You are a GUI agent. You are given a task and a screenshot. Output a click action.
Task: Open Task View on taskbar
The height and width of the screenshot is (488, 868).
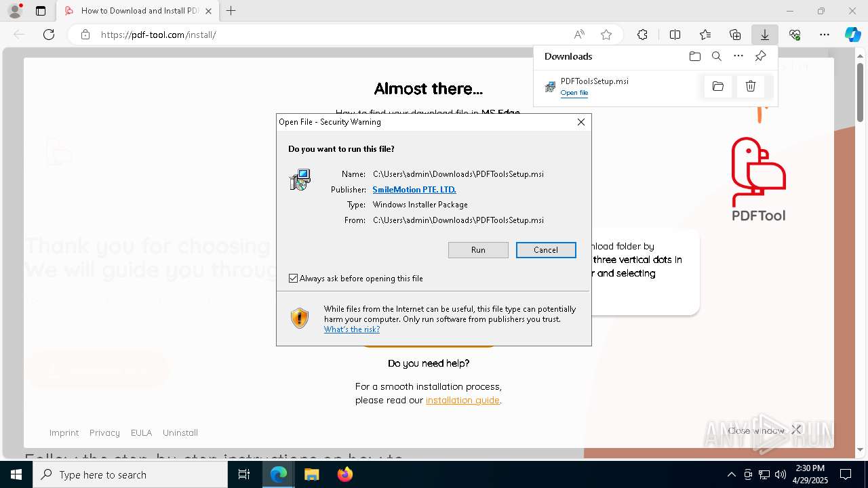pos(244,474)
